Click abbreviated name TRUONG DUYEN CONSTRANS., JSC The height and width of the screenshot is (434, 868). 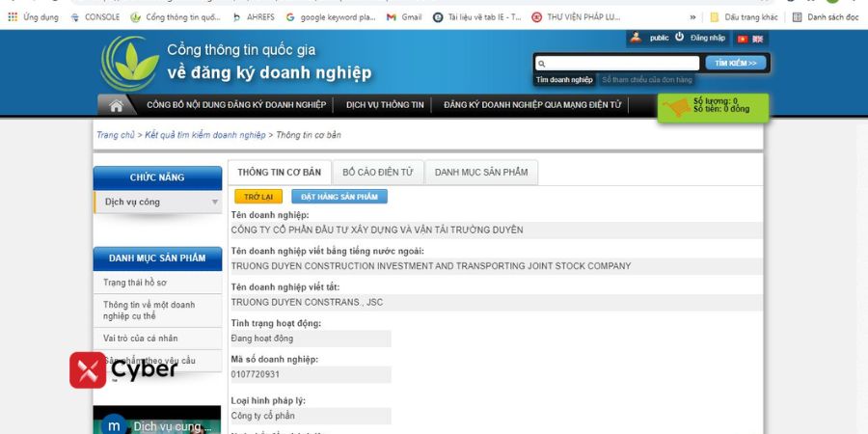307,302
